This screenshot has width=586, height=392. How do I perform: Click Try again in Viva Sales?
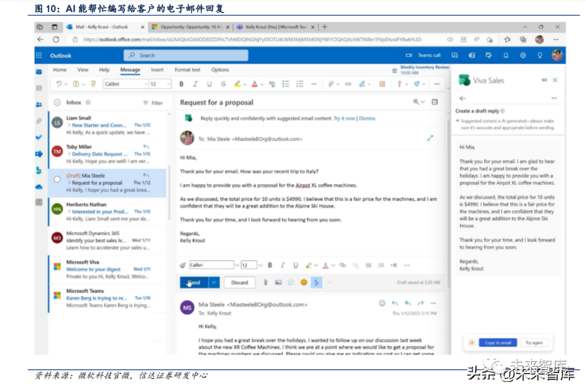click(534, 343)
